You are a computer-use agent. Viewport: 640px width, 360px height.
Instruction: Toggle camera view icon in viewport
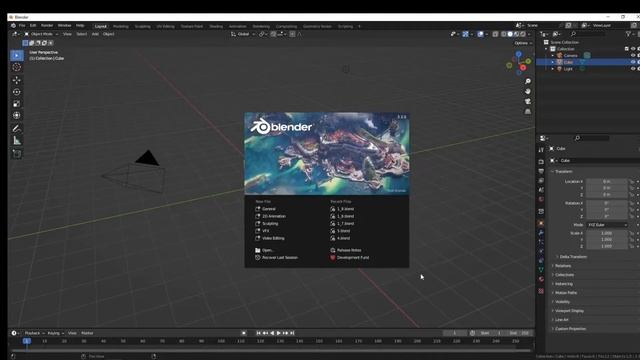(528, 101)
